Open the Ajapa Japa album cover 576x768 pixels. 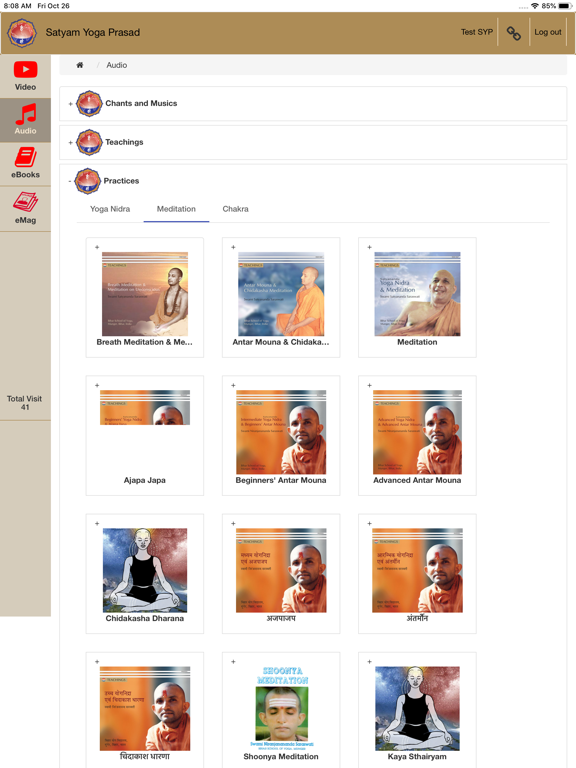[x=145, y=408]
